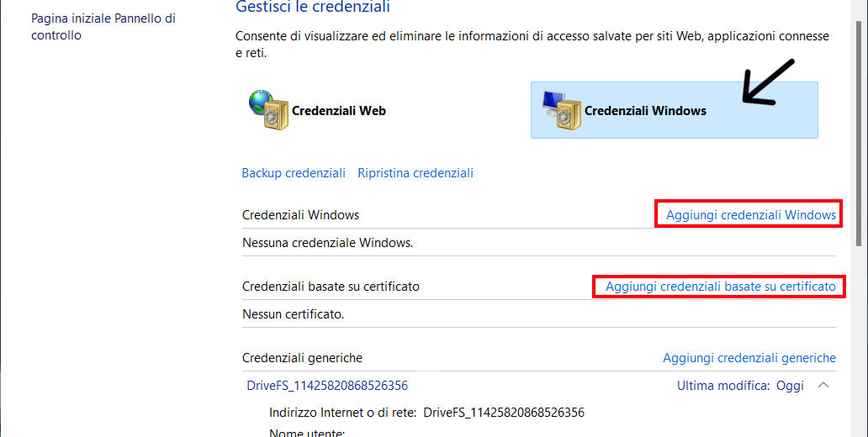The height and width of the screenshot is (437, 868).
Task: Click 'Nessun certificato.' text
Action: pyautogui.click(x=293, y=314)
